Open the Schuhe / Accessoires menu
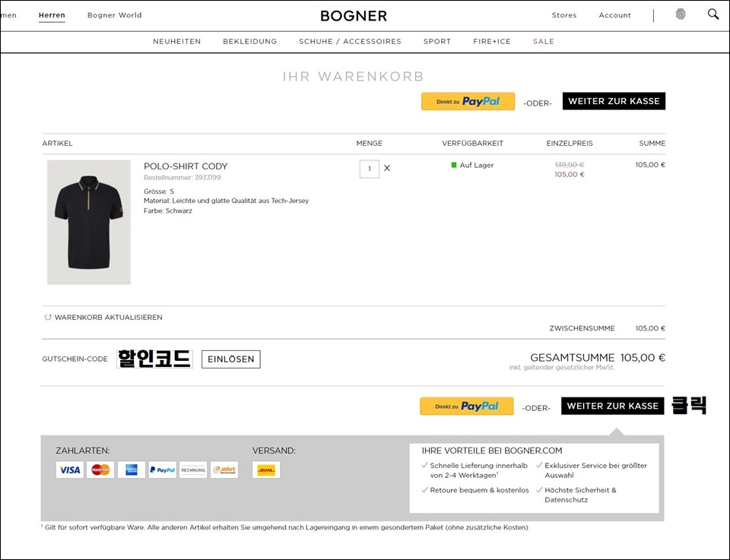The height and width of the screenshot is (560, 730). point(350,41)
